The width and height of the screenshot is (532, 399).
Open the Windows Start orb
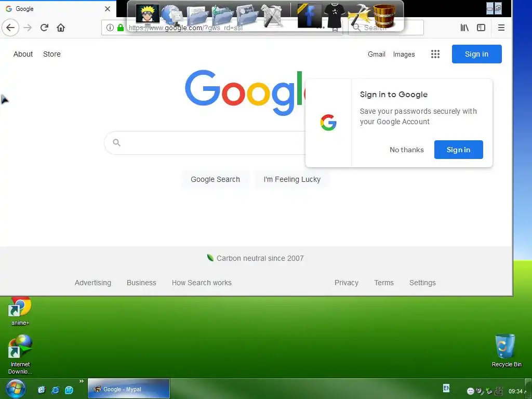15,390
